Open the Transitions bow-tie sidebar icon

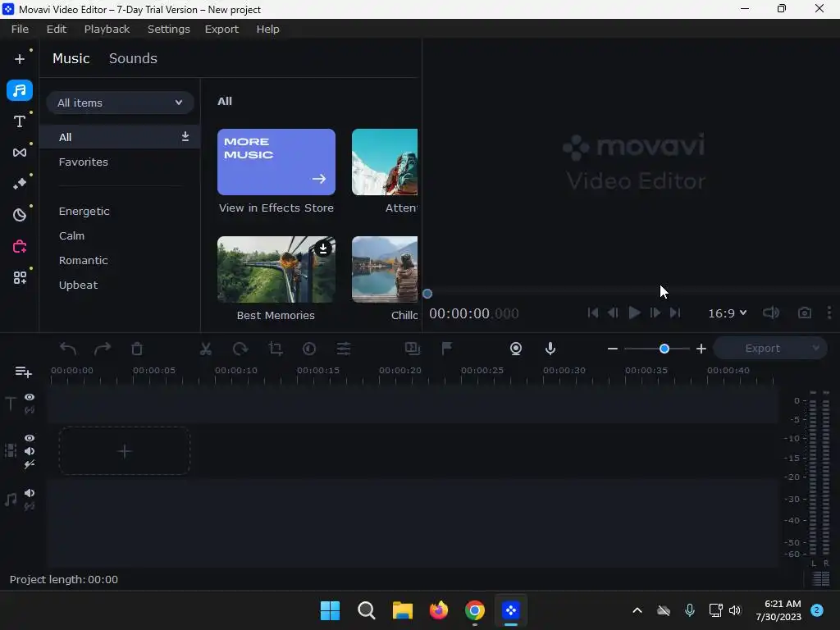pyautogui.click(x=20, y=153)
